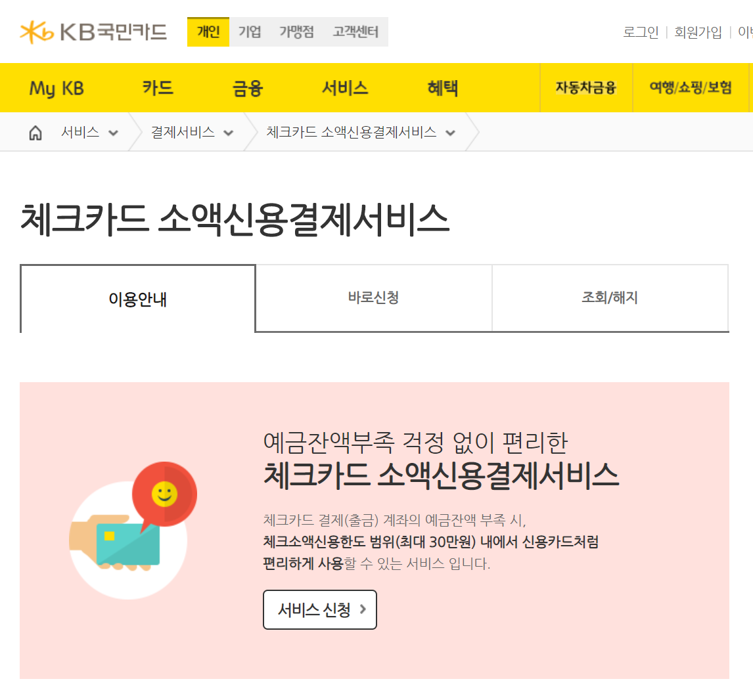This screenshot has height=700, width=753.
Task: Select the 가맹점 tab
Action: coord(297,32)
